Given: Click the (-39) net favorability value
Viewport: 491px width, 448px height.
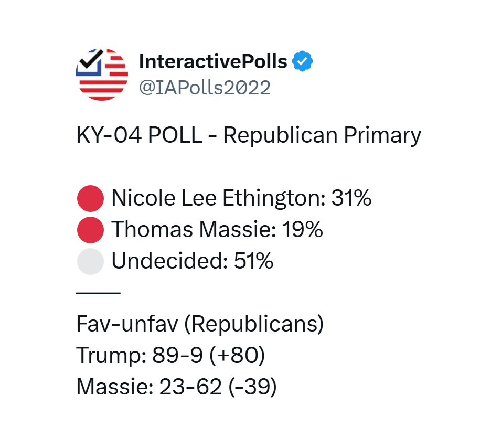Looking at the screenshot, I should [253, 387].
